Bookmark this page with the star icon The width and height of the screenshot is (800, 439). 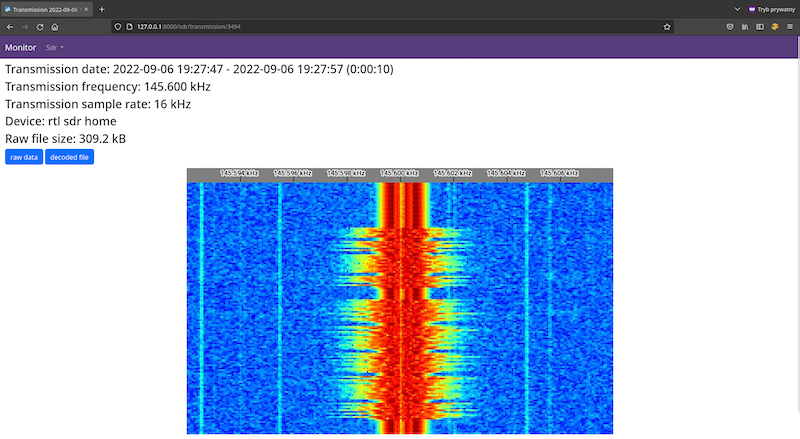[667, 27]
